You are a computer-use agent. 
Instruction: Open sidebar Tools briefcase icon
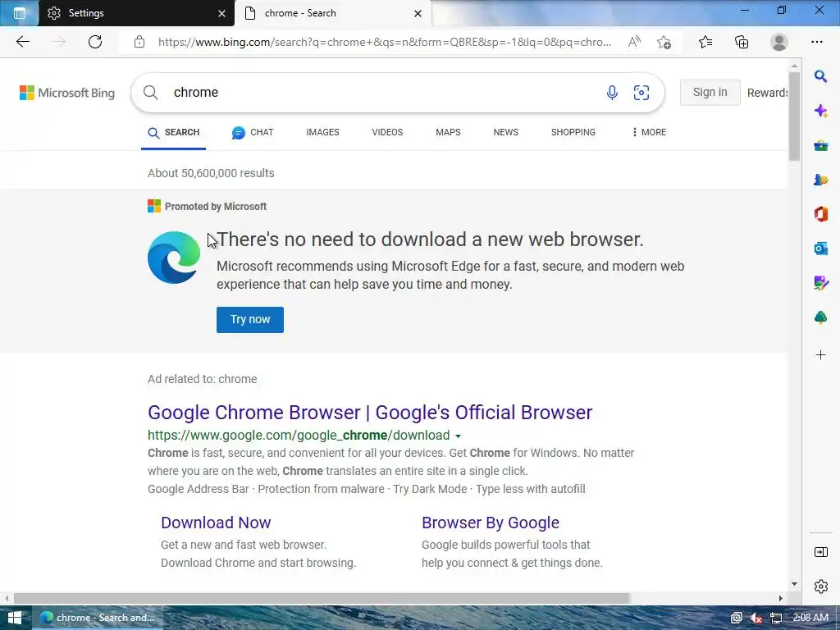click(x=820, y=145)
